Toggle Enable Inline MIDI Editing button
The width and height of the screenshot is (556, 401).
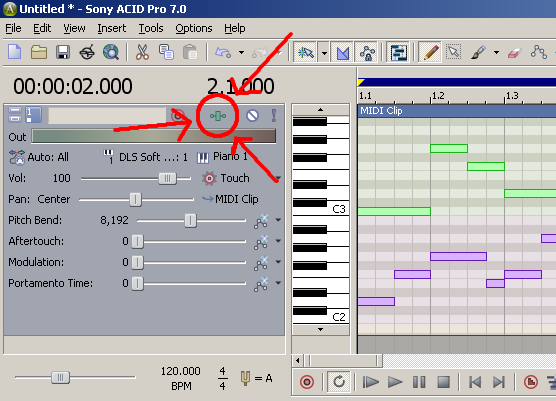(399, 53)
